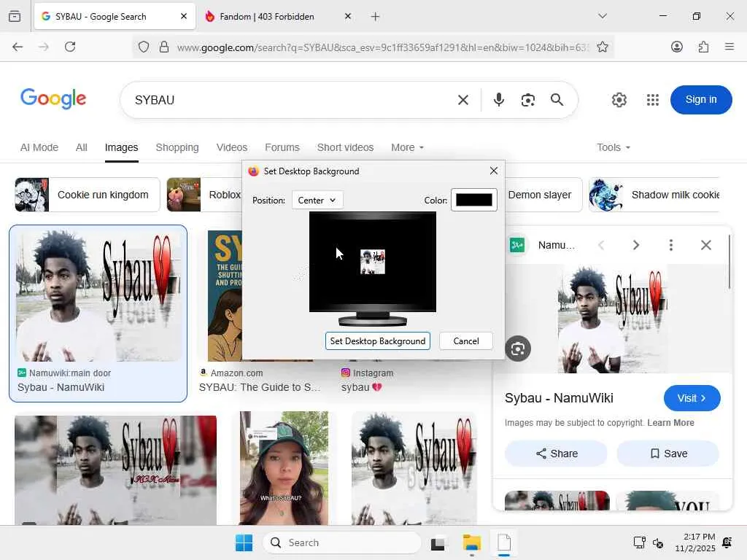
Task: Open the Firefox account icon
Action: click(x=676, y=47)
